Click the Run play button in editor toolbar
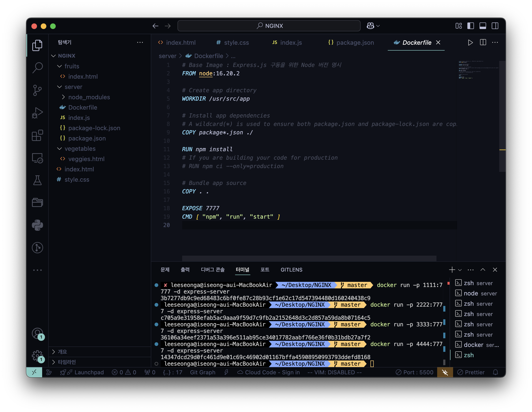This screenshot has width=532, height=412. [470, 43]
